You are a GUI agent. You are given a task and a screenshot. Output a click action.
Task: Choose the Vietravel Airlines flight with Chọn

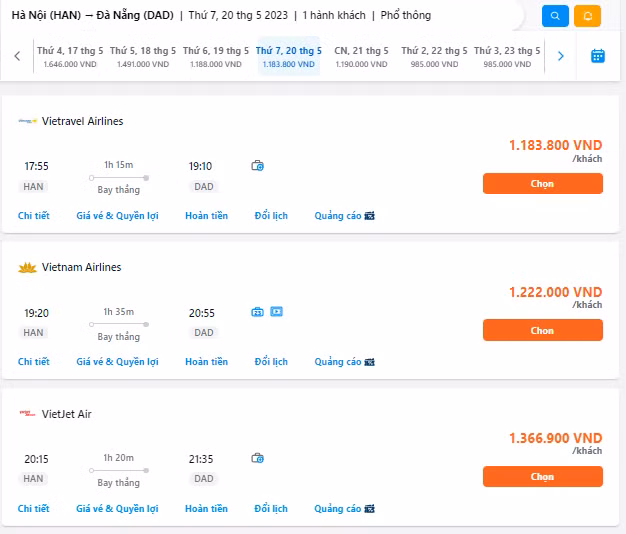[542, 184]
